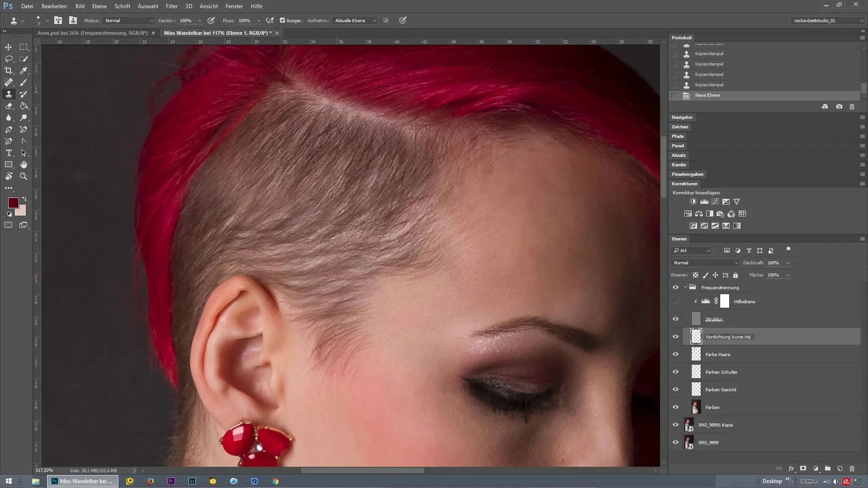Add layer style fx icon
Screen dimensions: 868x488
click(x=791, y=469)
